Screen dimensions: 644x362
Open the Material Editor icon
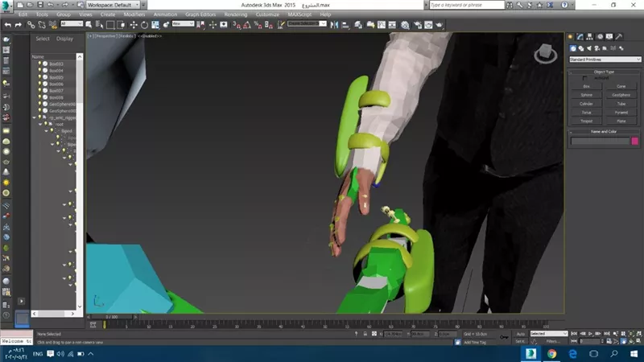pos(405,25)
